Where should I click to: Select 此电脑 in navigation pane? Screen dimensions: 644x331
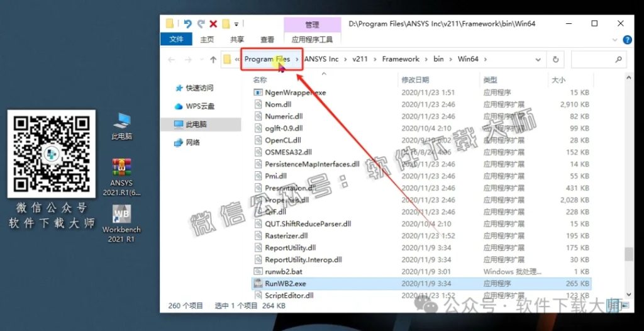201,124
